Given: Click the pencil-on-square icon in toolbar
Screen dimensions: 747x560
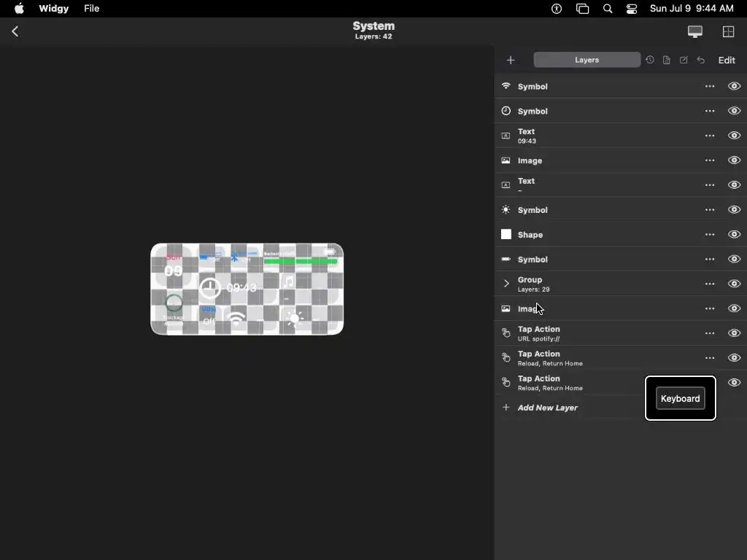Looking at the screenshot, I should (x=684, y=60).
